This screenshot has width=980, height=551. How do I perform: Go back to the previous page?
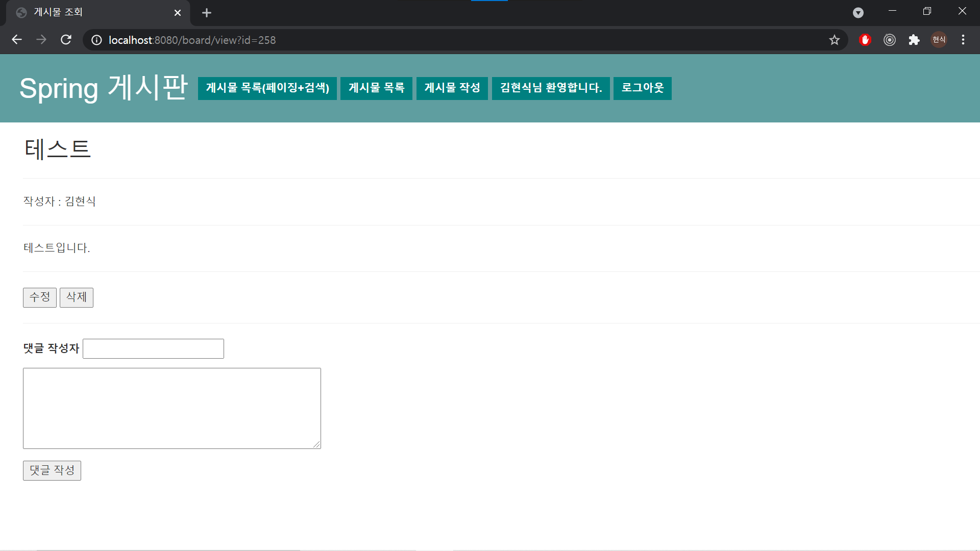[17, 40]
